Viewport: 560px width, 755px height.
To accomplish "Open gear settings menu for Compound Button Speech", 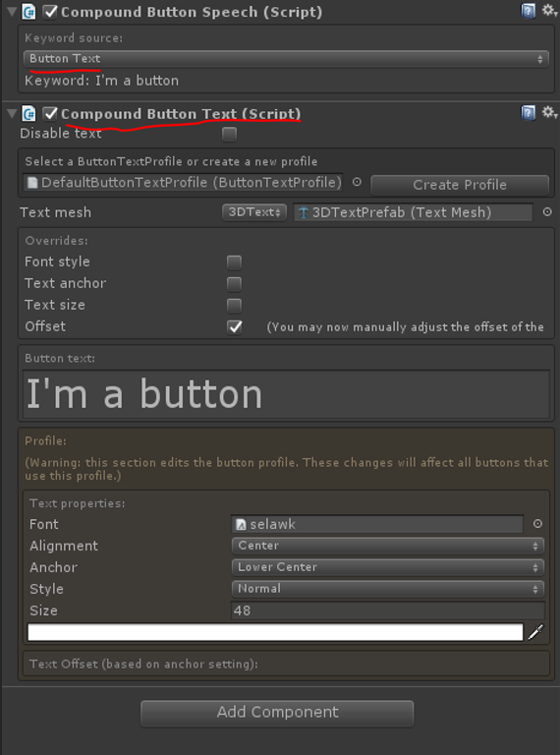I will 549,11.
